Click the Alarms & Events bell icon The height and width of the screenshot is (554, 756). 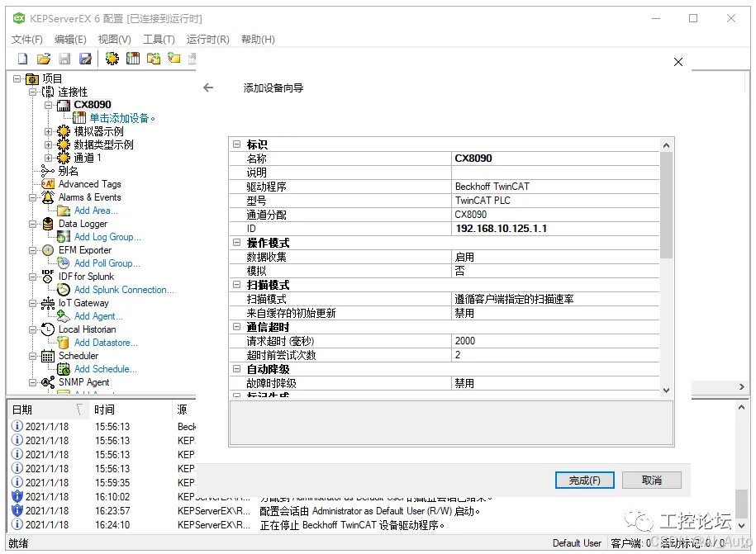click(48, 197)
